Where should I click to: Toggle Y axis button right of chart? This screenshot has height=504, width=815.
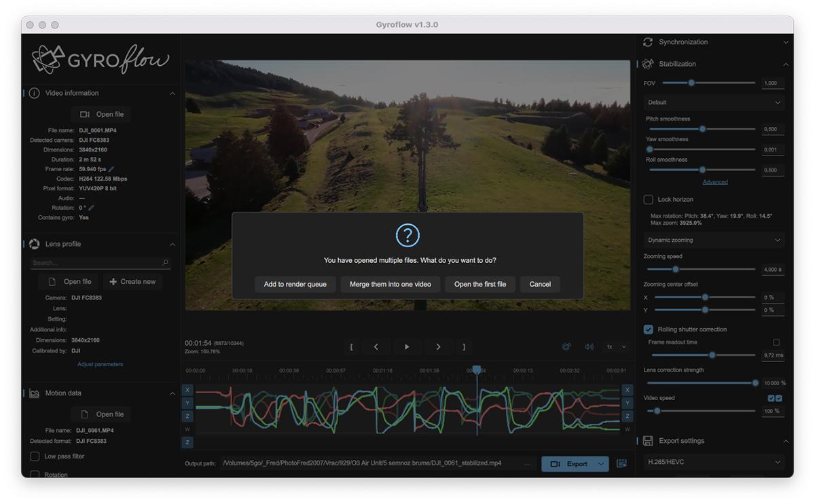pyautogui.click(x=628, y=403)
